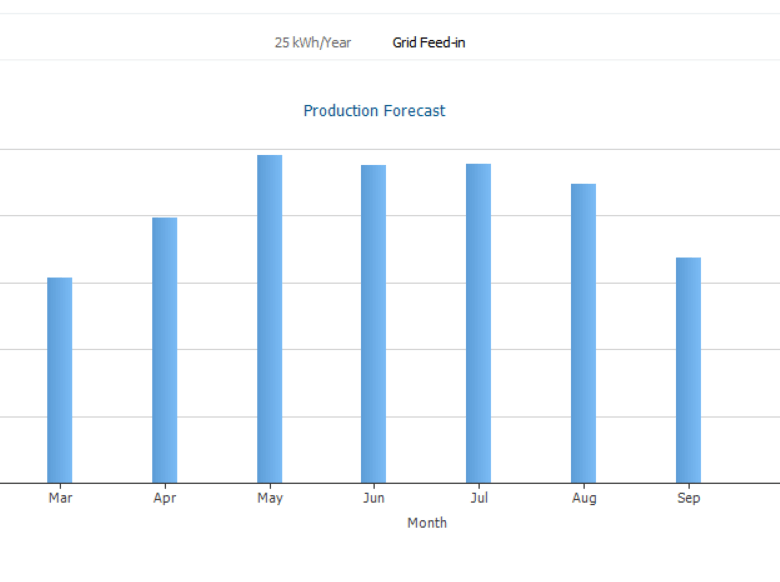
Task: Click the Mar label on the axis
Action: (60, 498)
